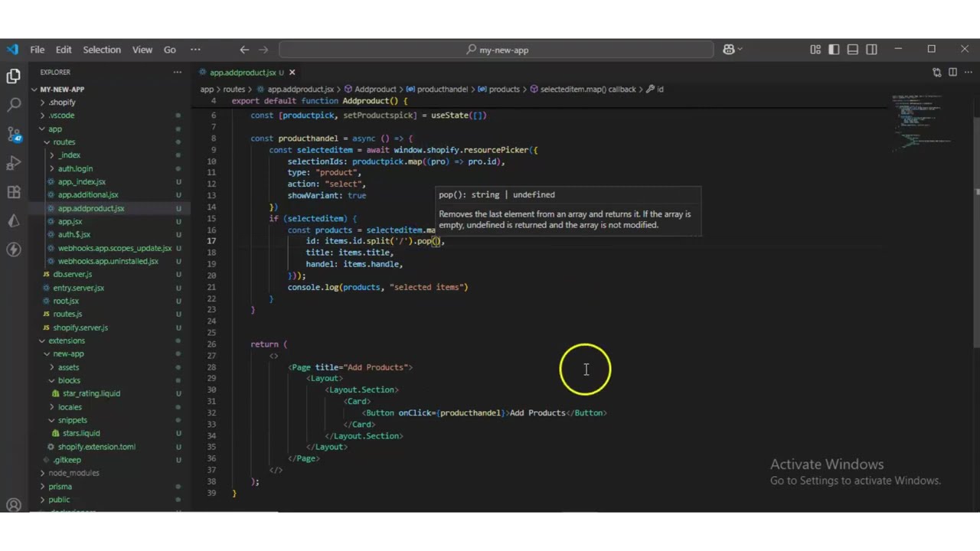Open db.server.js file
The image size is (980, 551).
pyautogui.click(x=72, y=274)
